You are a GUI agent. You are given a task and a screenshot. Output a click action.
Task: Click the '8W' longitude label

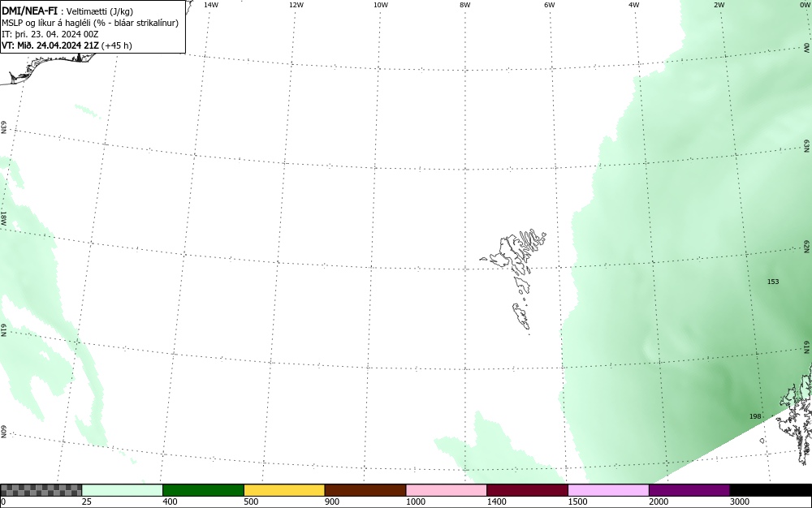pos(465,5)
